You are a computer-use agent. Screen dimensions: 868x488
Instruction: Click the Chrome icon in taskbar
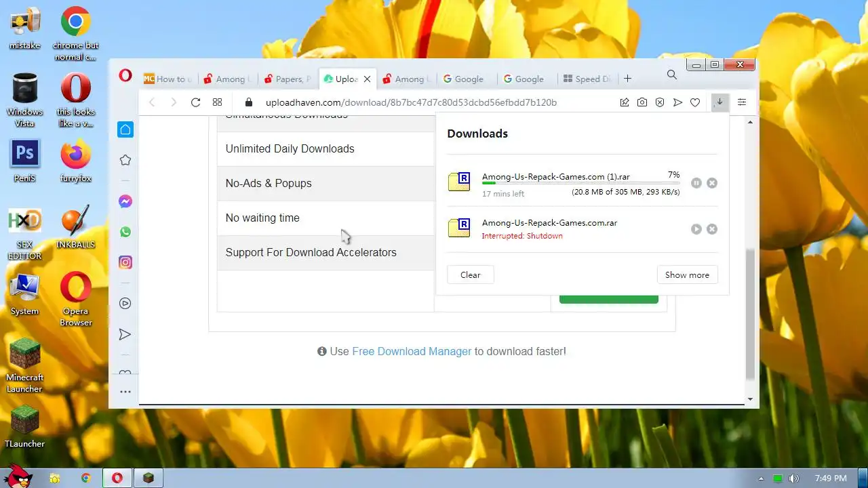[86, 478]
